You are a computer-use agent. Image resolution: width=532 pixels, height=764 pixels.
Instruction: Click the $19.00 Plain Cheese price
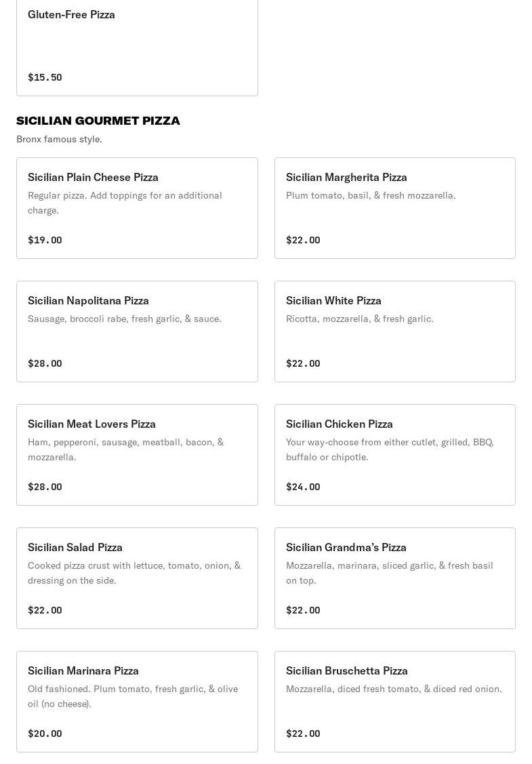point(45,240)
